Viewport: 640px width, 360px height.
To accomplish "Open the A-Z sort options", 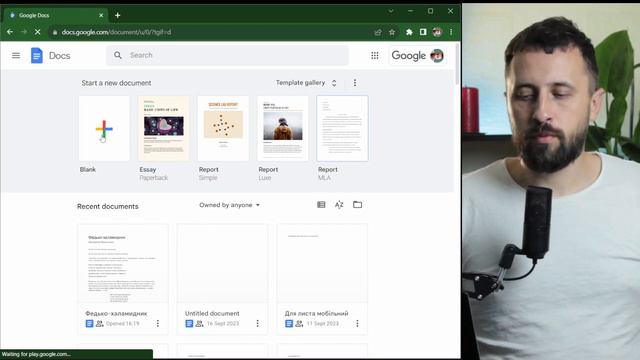I will 339,205.
